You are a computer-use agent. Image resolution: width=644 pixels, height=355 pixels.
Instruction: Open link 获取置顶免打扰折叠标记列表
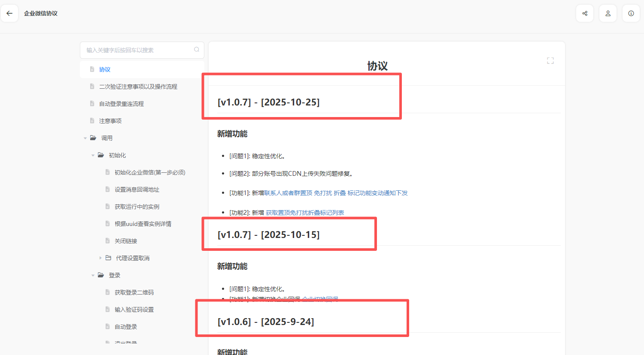click(305, 213)
